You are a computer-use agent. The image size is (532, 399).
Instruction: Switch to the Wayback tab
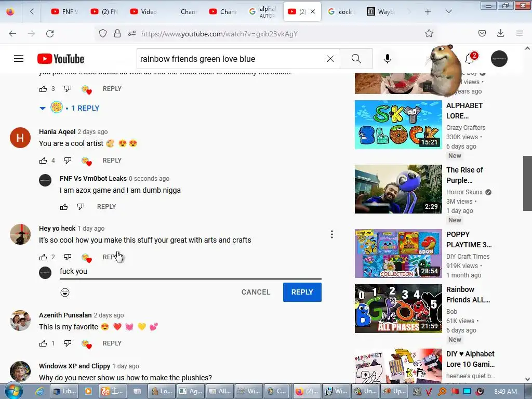[381, 11]
